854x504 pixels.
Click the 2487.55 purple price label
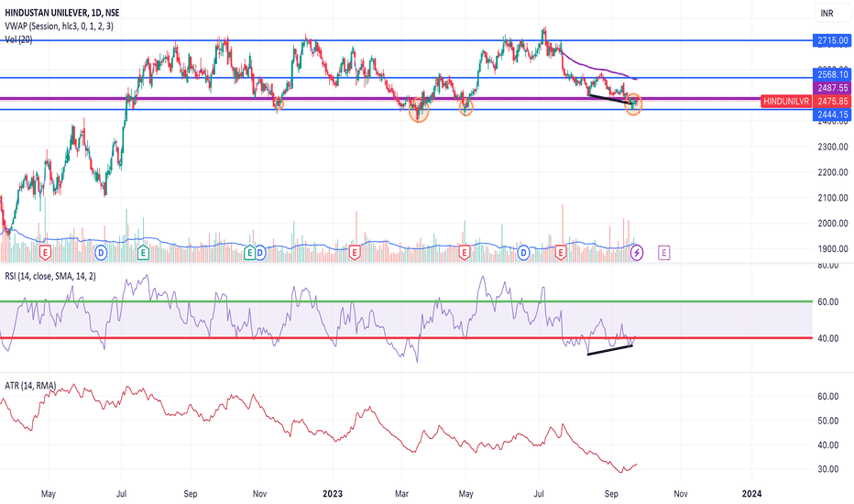coord(832,88)
